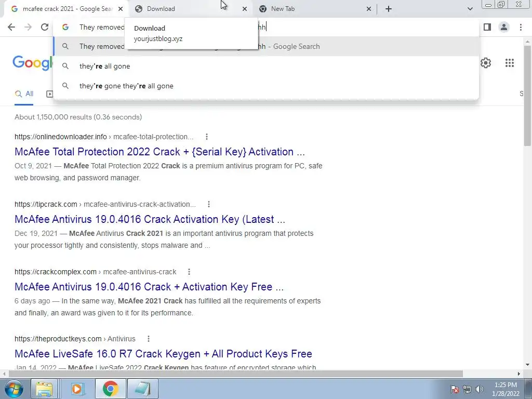This screenshot has height=399, width=532.
Task: Go back using the browser back arrow
Action: coord(11,27)
